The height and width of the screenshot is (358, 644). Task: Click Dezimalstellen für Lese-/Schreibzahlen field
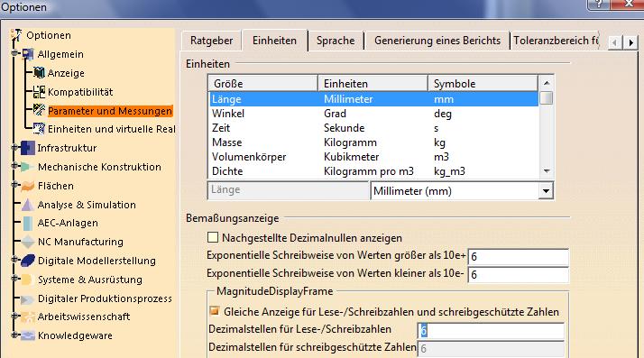pos(491,330)
